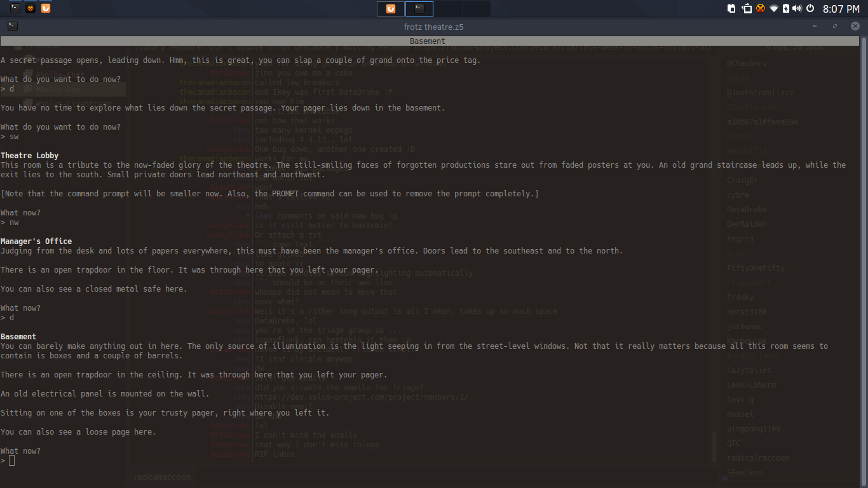The height and width of the screenshot is (488, 868).
Task: Maximize the frotz theatre.z5 window
Action: pos(835,27)
